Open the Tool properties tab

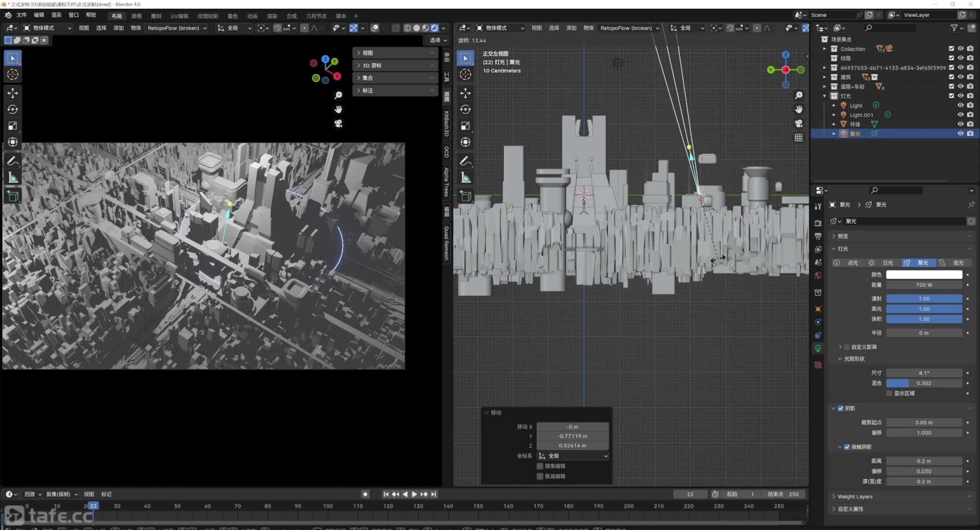point(818,206)
